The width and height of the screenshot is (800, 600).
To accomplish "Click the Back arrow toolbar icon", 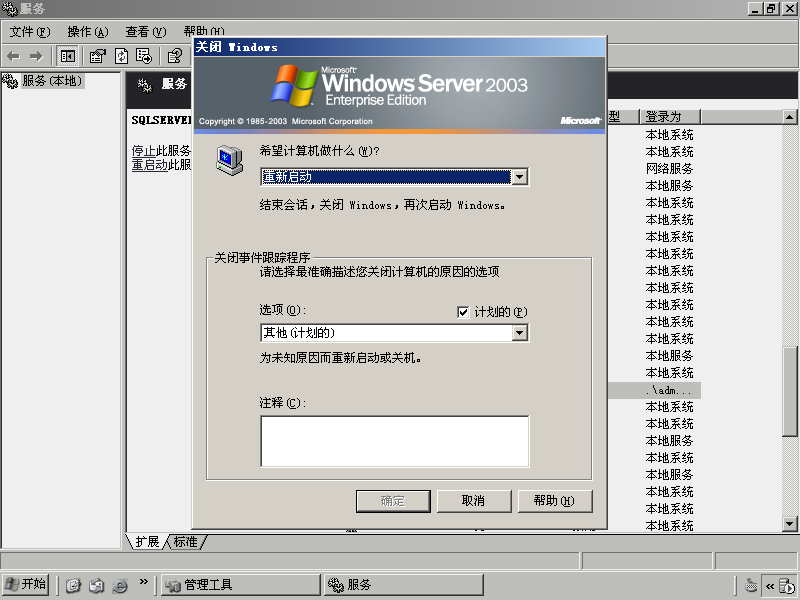I will coord(14,56).
